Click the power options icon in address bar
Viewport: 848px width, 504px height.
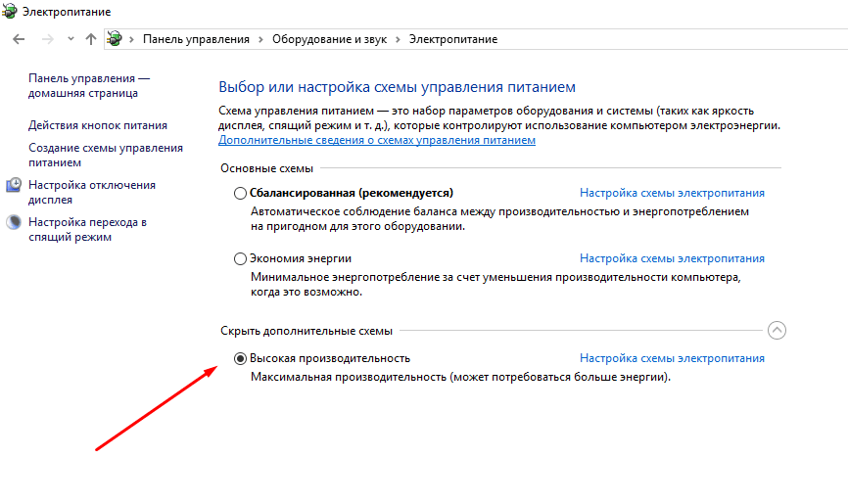(115, 39)
